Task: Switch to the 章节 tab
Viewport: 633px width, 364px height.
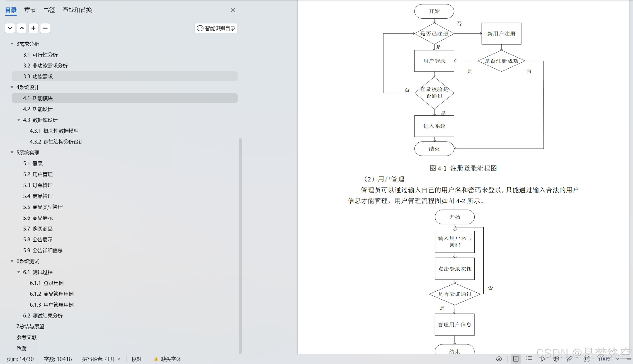Action: click(x=30, y=10)
